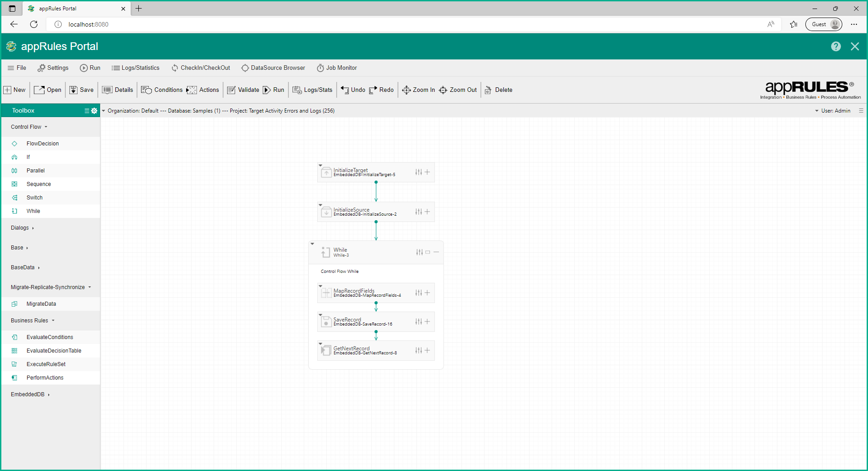Click the Validate toolbar icon
Viewport: 868px width, 471px height.
[232, 90]
